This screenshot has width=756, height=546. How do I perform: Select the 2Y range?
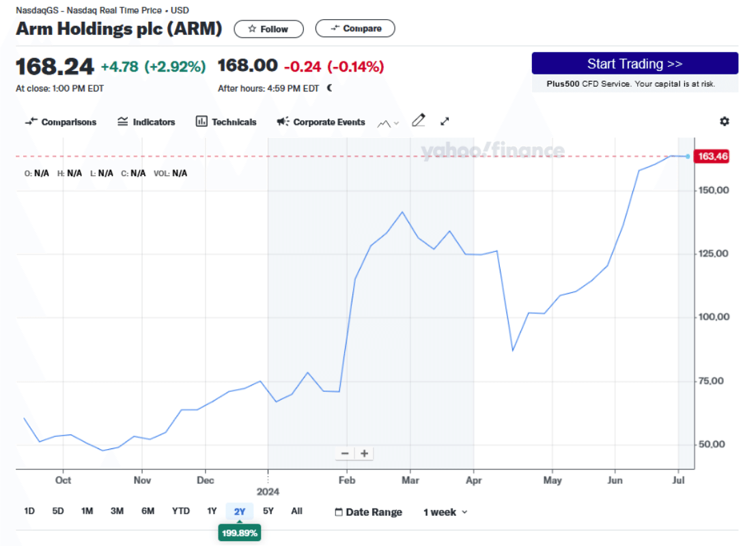click(240, 511)
